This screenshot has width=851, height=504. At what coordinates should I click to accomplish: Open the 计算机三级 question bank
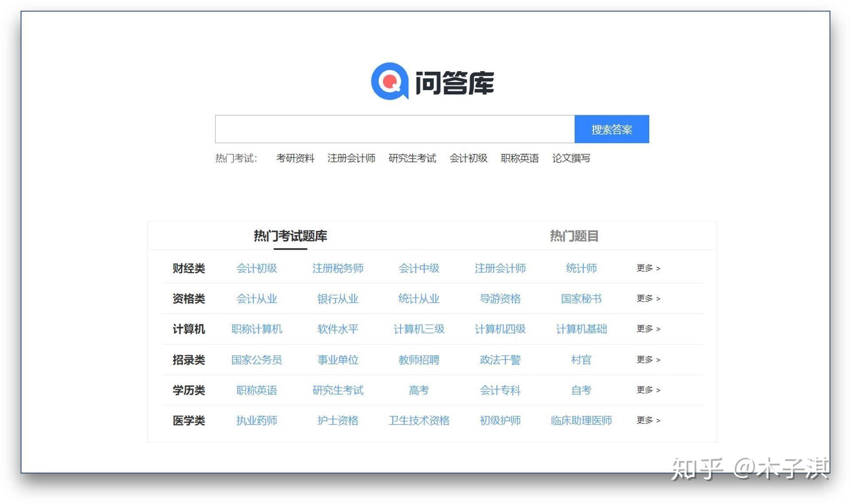pos(419,329)
